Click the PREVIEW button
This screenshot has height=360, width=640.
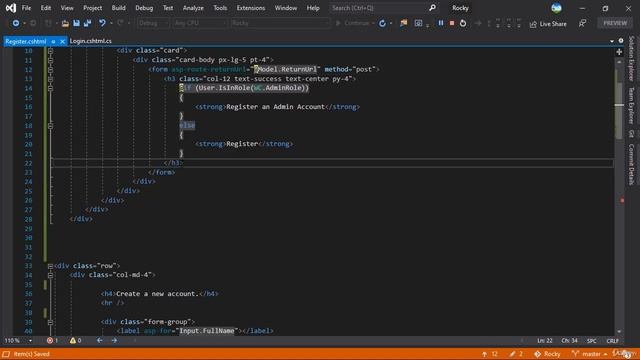pos(615,23)
